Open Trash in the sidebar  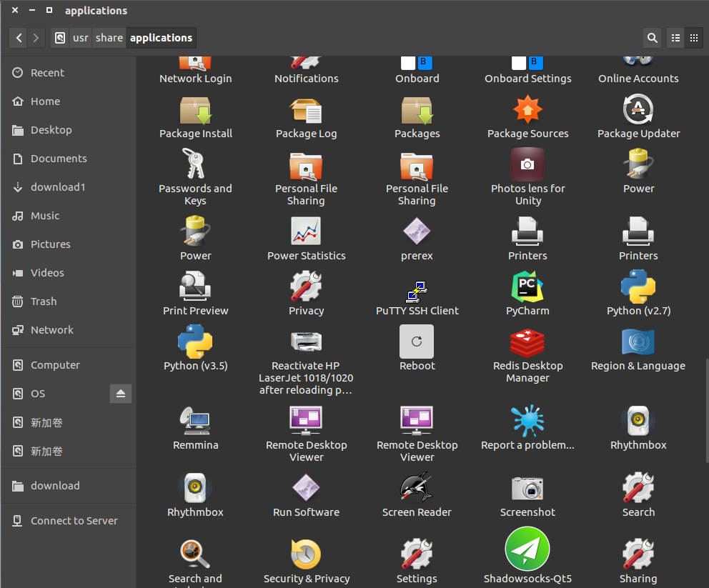click(69, 302)
